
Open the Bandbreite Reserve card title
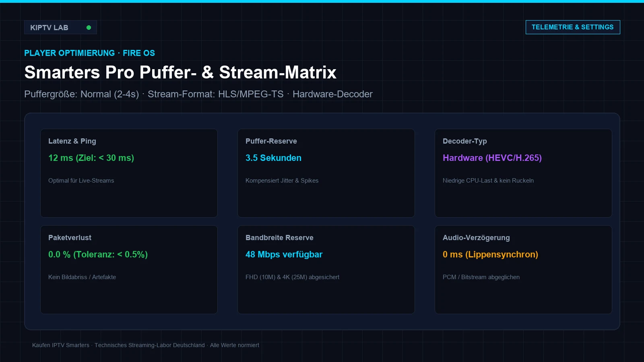click(x=279, y=238)
